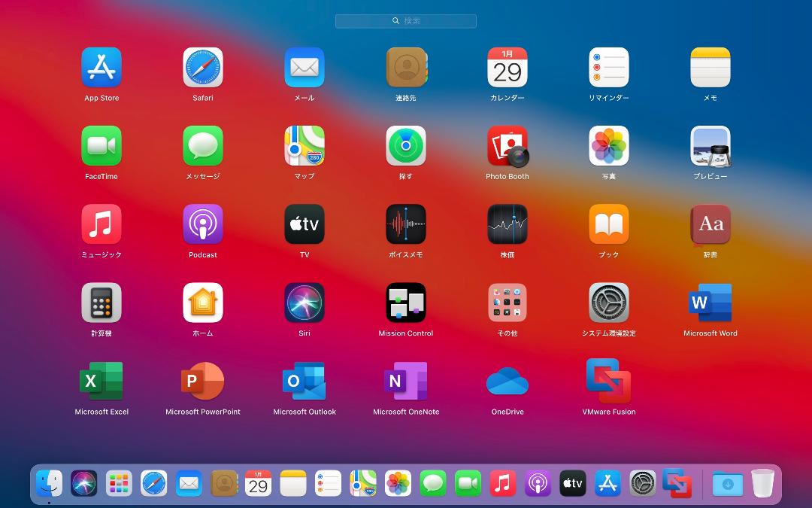Open Microsoft PowerPoint

(x=203, y=381)
